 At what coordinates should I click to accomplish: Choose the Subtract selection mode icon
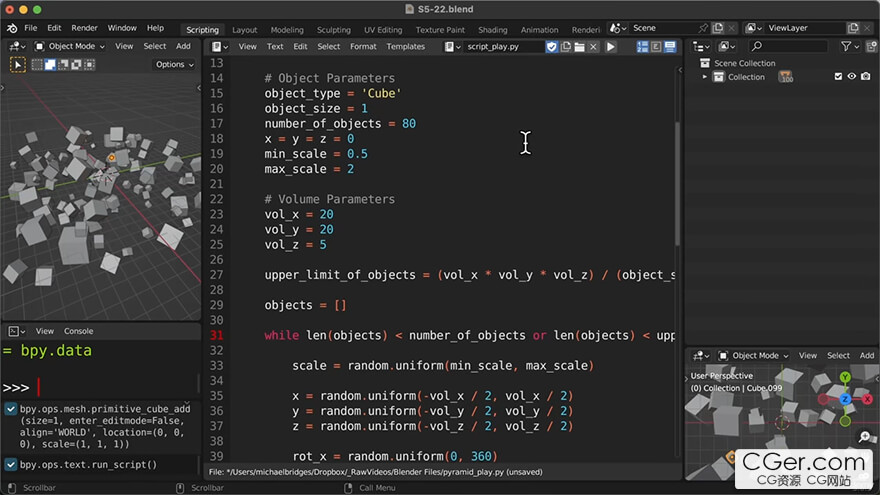pyautogui.click(x=63, y=65)
